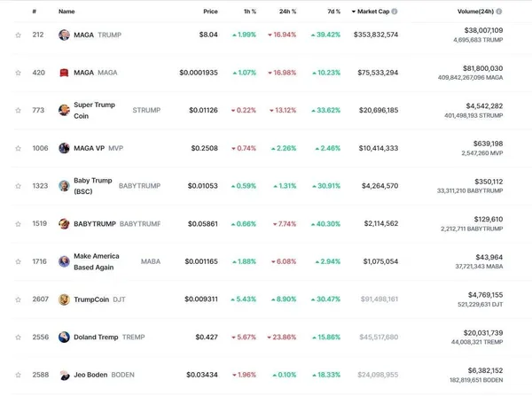
Task: Sort by rank number column header
Action: click(x=34, y=12)
